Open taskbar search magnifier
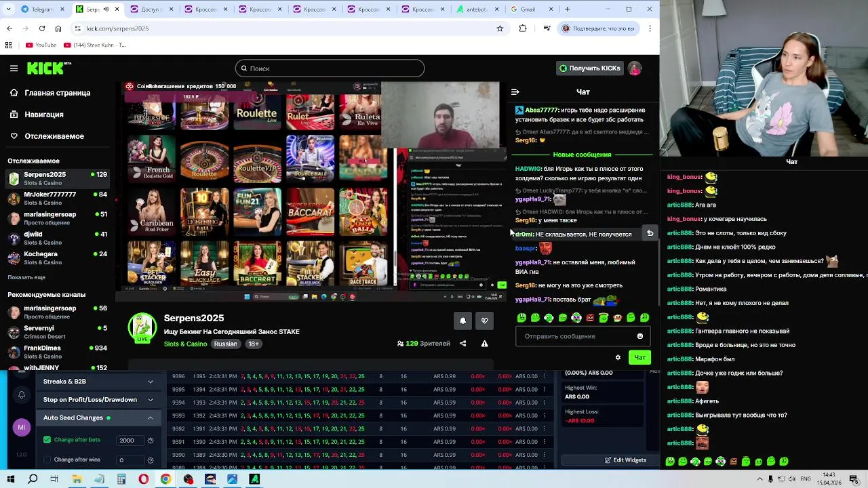Screen dimensions: 868x488 [x=33, y=479]
